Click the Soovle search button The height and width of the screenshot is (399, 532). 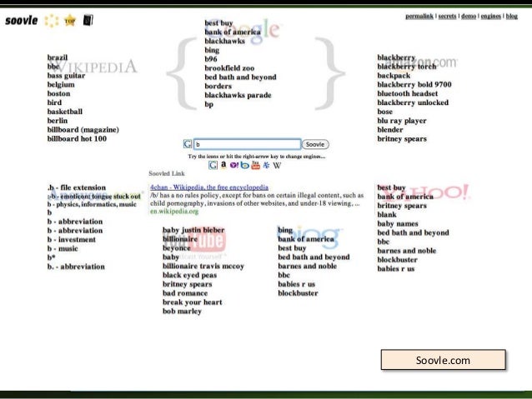point(315,144)
